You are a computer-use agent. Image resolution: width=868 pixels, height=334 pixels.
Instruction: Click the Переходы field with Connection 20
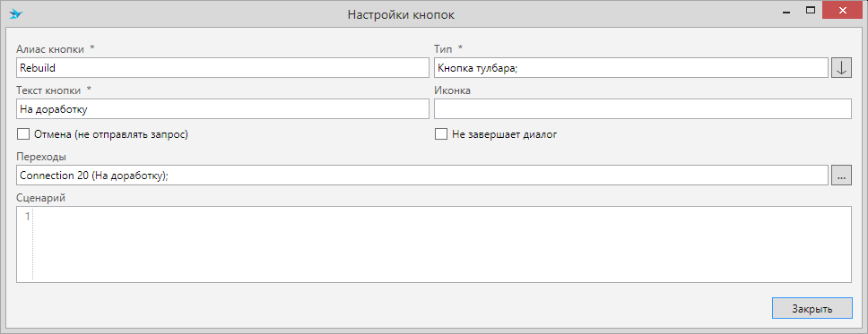click(x=422, y=176)
